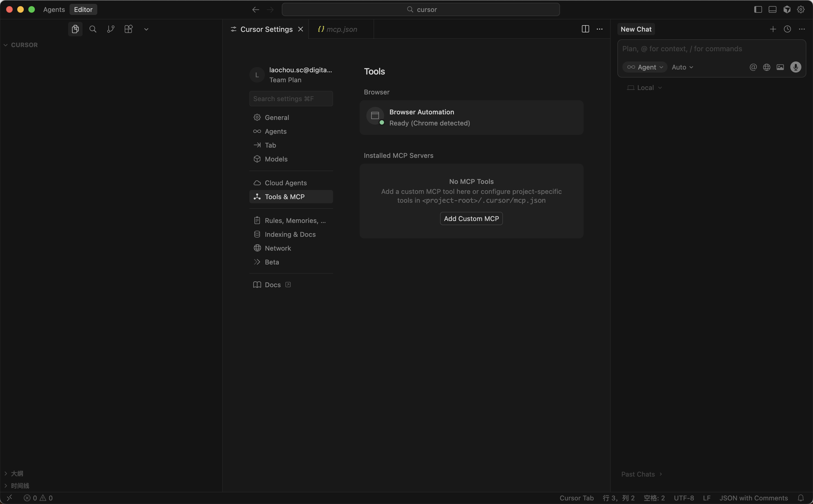Open the Source Control branch icon
Screen dimensions: 813x504
[111, 29]
